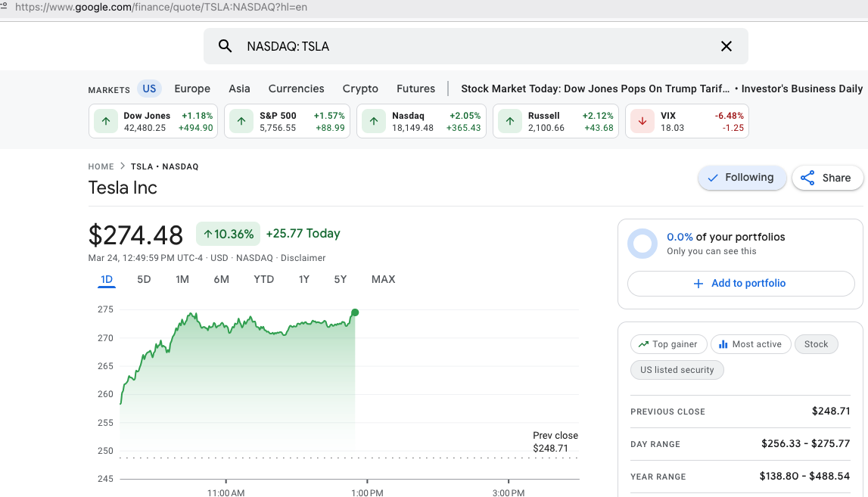Click the 0.0% portfolios link

tap(680, 237)
